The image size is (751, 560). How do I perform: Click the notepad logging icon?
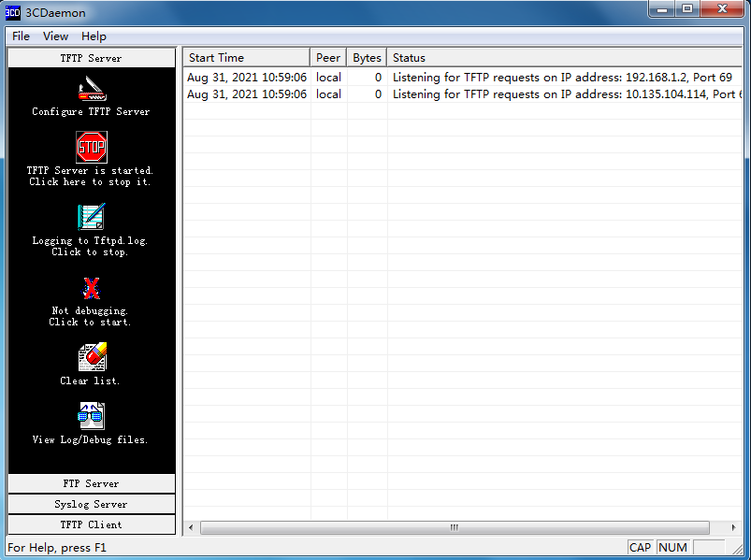[x=92, y=217]
